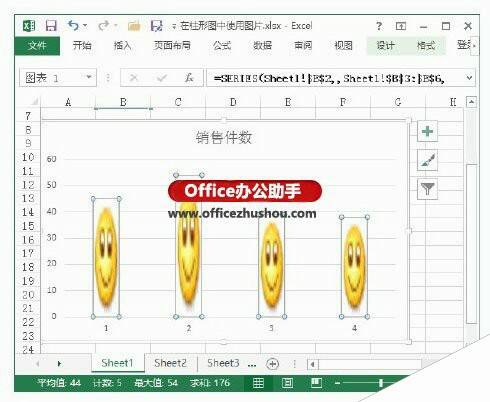This screenshot has width=490, height=402.
Task: Select the smiley bar for category 4
Action: 354,267
